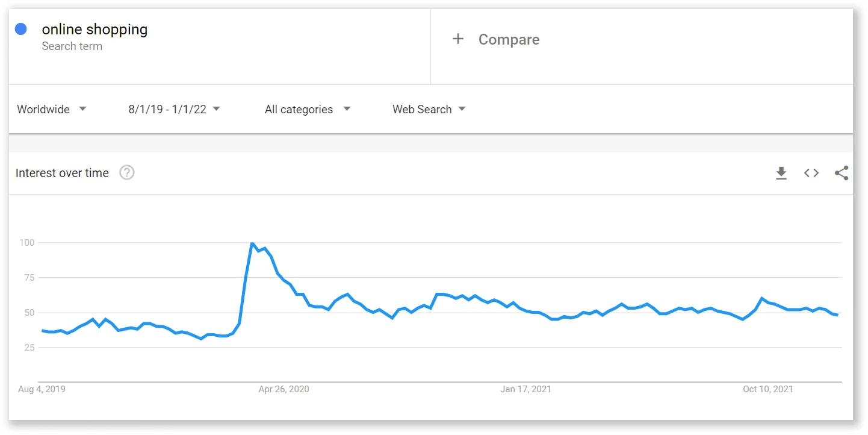Click the Compare button to add a term

(x=509, y=39)
